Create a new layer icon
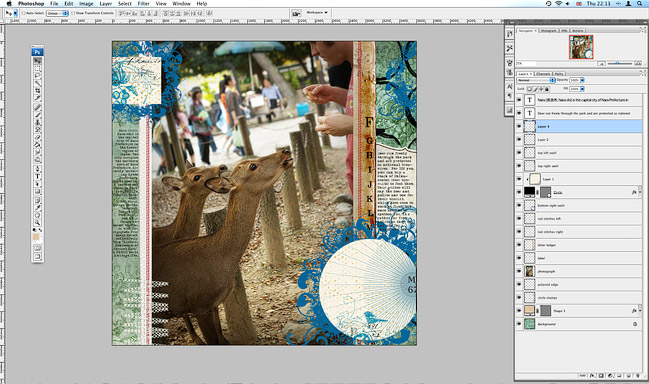649x384 pixels. point(628,376)
